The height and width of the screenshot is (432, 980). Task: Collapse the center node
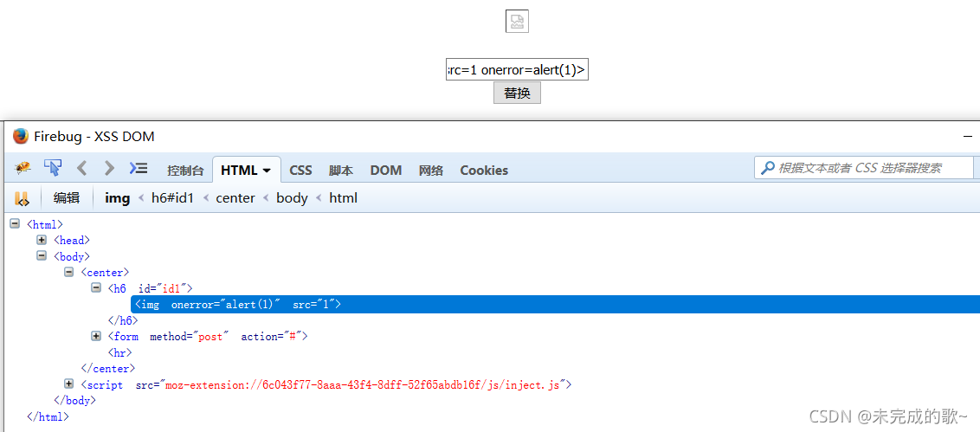pos(69,272)
